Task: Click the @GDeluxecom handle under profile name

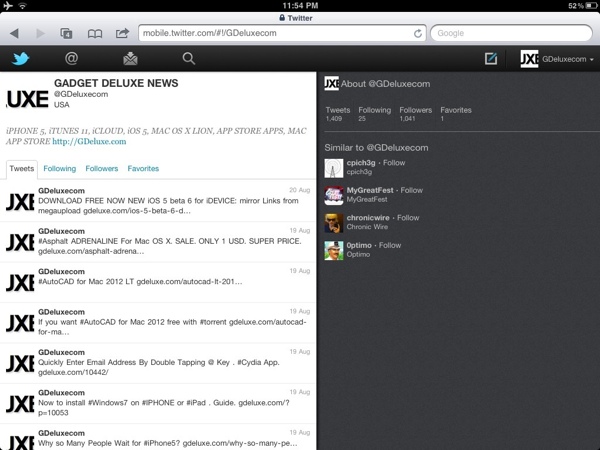Action: click(x=81, y=94)
